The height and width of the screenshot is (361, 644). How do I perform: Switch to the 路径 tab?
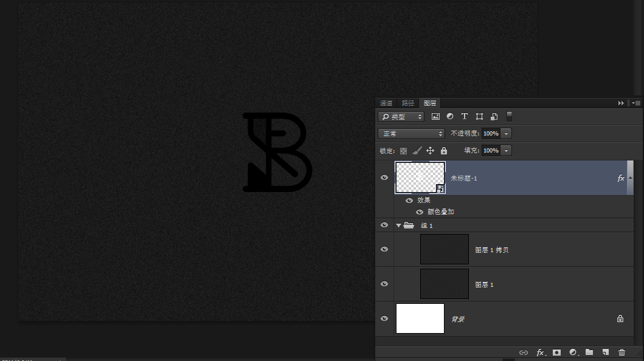(408, 103)
